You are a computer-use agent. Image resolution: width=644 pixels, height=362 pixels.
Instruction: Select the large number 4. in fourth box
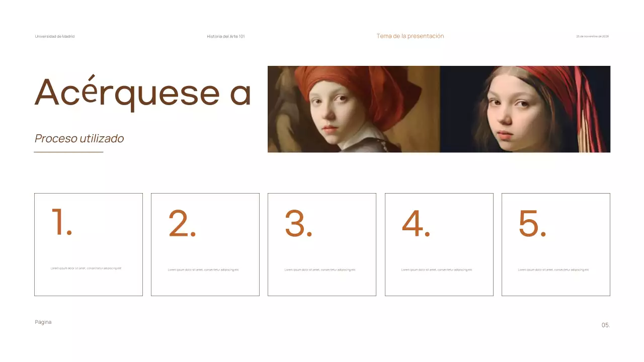click(416, 224)
